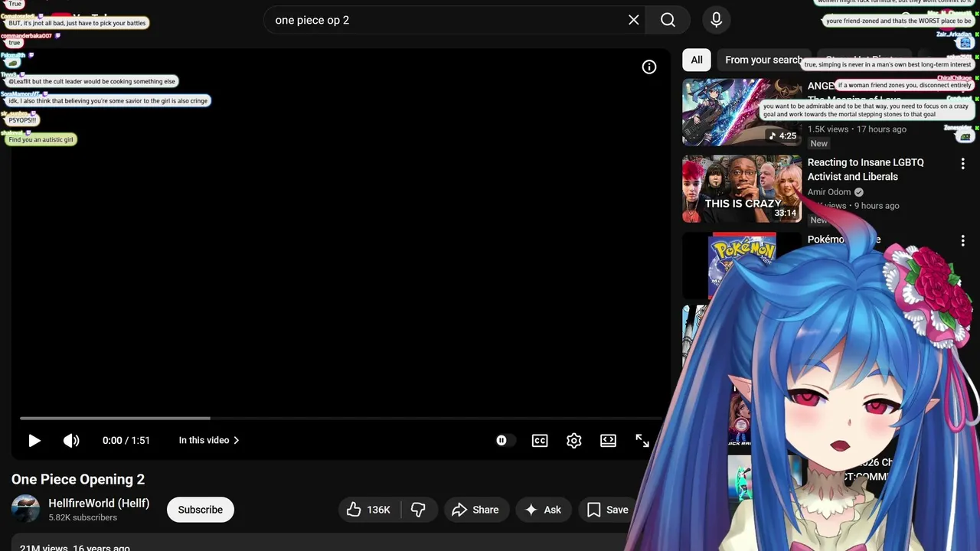
Task: Click the '21M views' description text
Action: [x=44, y=547]
